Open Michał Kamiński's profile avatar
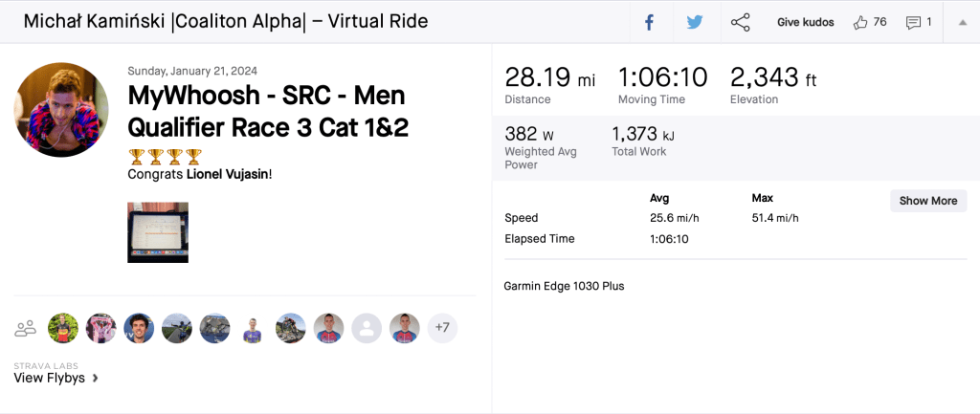Image resolution: width=980 pixels, height=414 pixels. [x=61, y=110]
